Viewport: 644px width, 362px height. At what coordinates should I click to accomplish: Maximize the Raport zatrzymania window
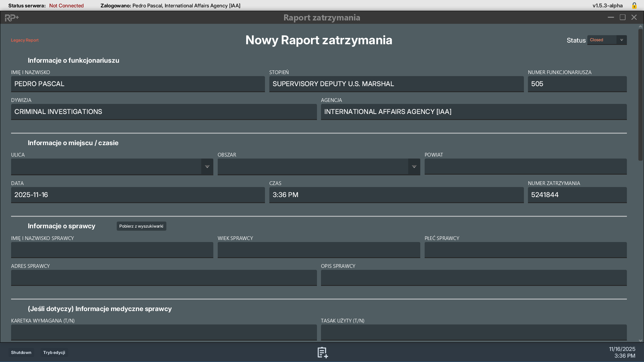623,17
